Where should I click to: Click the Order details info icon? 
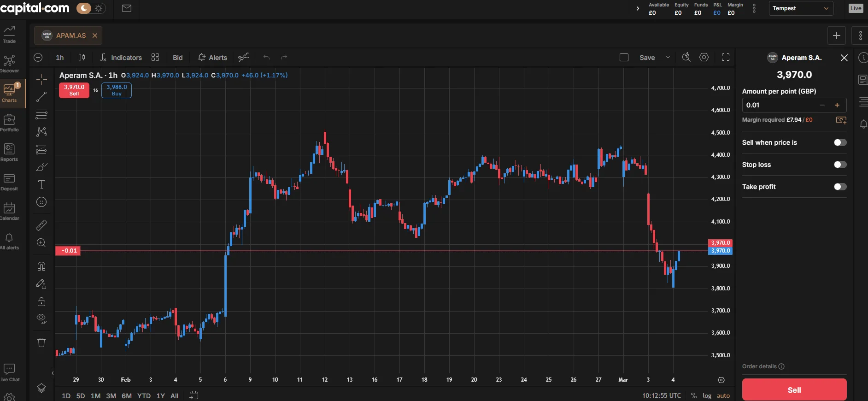pos(781,366)
